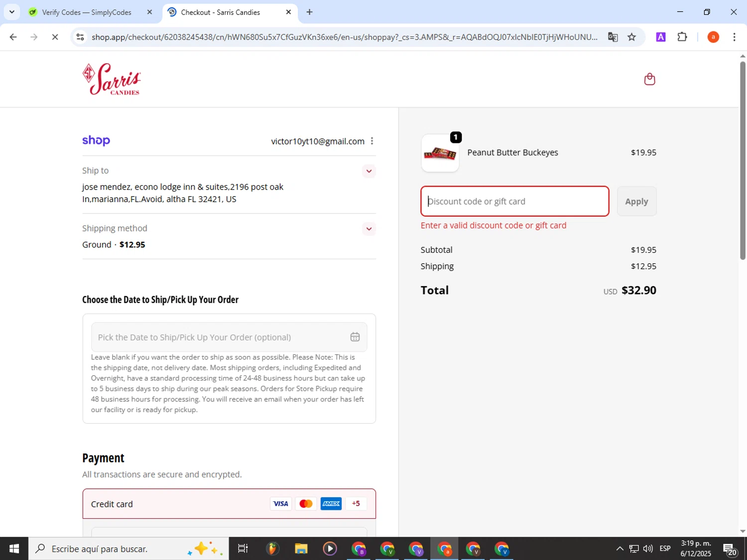
Task: Go back to the previous page
Action: [13, 37]
